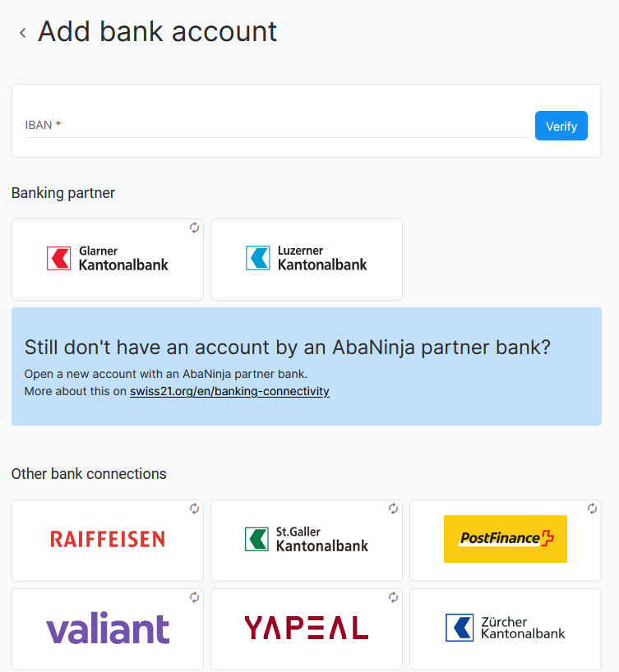Choose the St.Galler Kantonalbank connection
This screenshot has width=619, height=672.
[x=307, y=541]
